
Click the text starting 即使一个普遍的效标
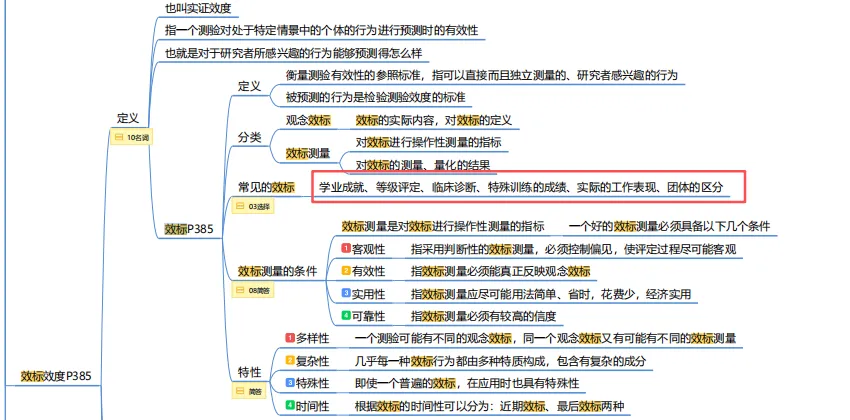(467, 384)
